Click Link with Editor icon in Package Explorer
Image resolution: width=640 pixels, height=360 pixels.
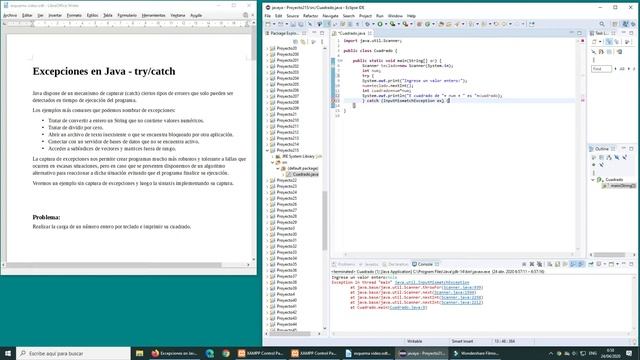click(x=303, y=42)
